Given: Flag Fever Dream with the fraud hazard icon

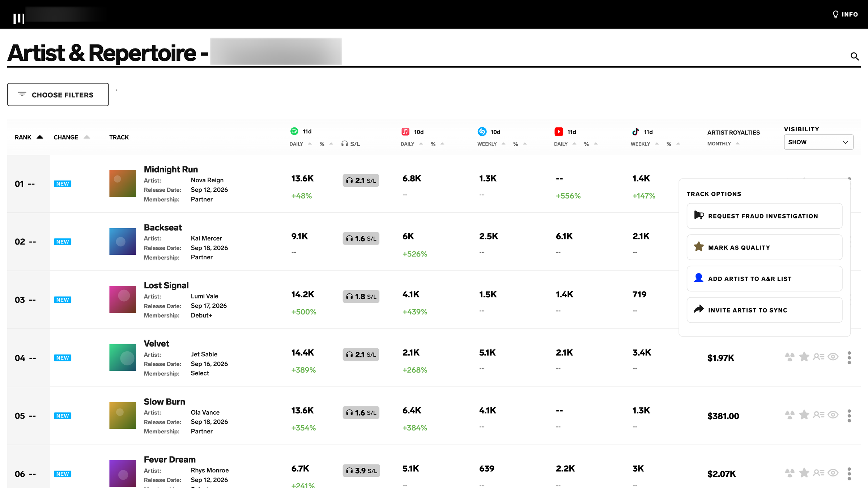Looking at the screenshot, I should [790, 473].
